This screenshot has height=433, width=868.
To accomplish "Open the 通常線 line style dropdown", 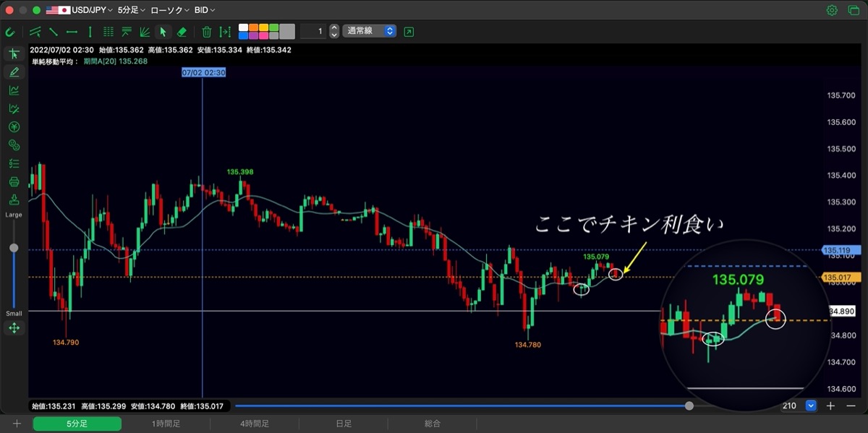I will click(x=370, y=31).
